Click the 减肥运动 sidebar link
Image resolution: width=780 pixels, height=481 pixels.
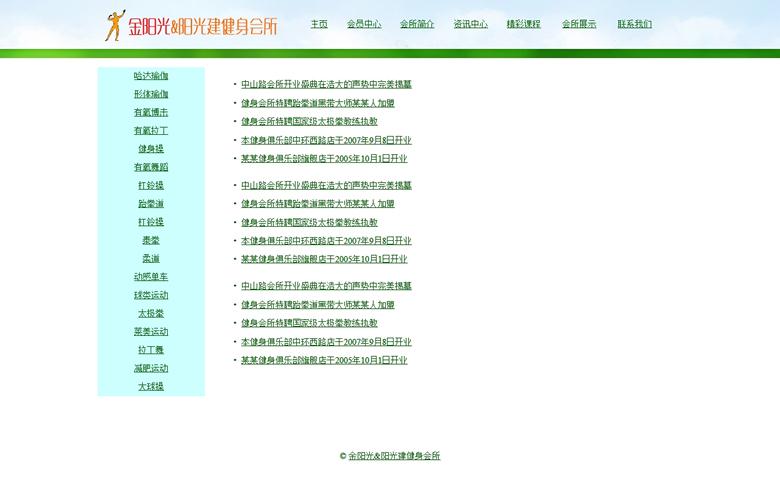click(151, 368)
